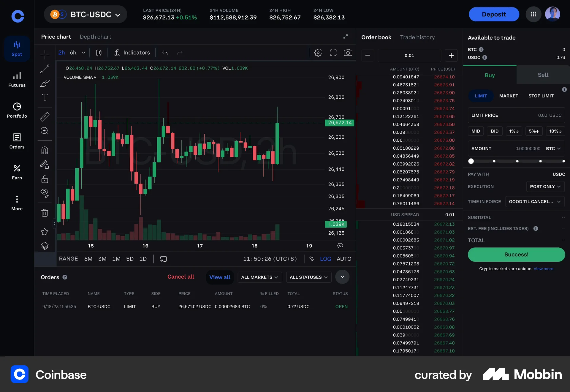The height and width of the screenshot is (392, 570).
Task: Open the ALL MARKETS filter dropdown
Action: [259, 277]
